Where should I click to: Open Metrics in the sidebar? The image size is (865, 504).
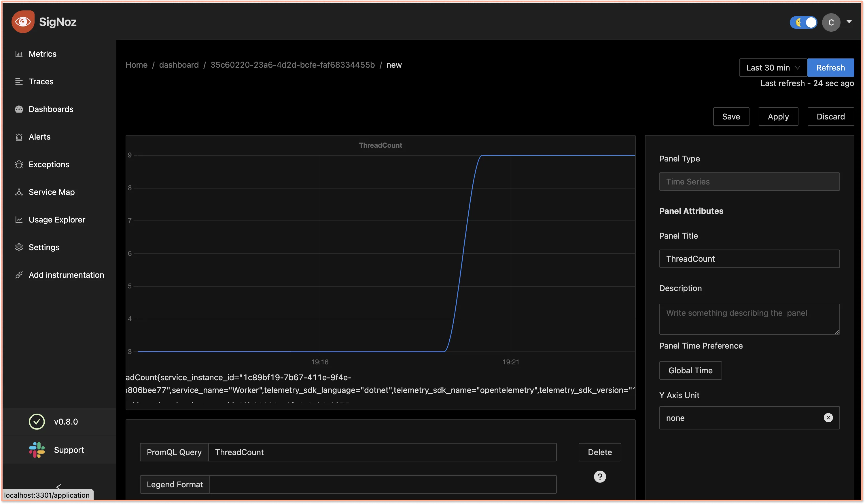tap(43, 54)
